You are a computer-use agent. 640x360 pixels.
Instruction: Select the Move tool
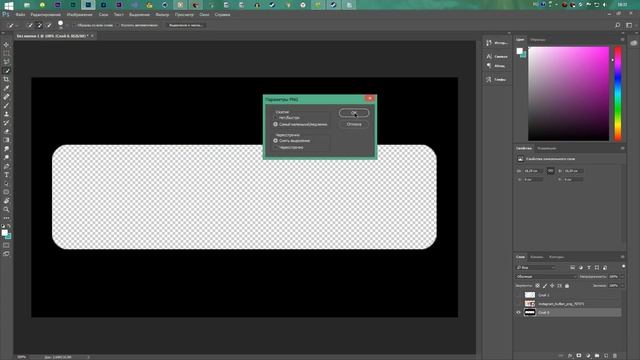click(6, 44)
